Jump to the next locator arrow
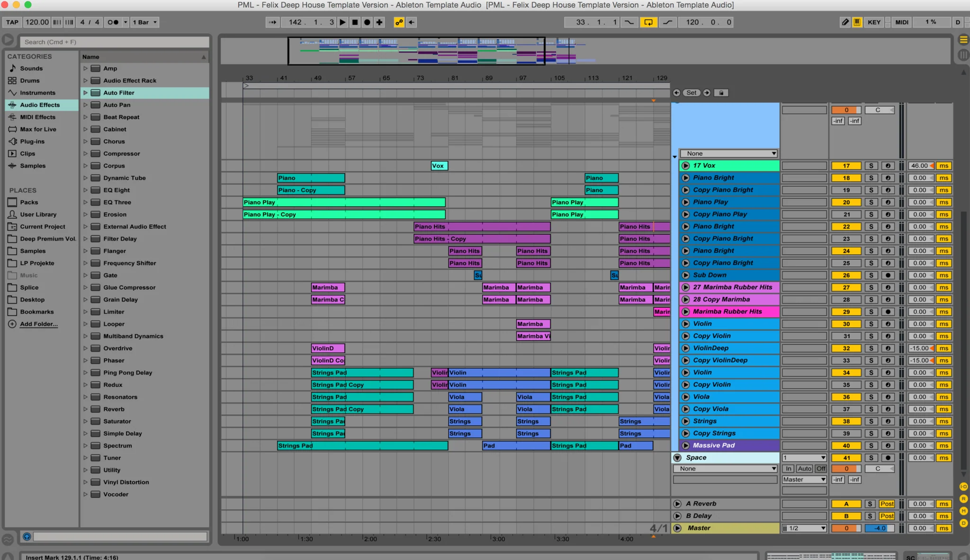The width and height of the screenshot is (970, 560). point(707,93)
